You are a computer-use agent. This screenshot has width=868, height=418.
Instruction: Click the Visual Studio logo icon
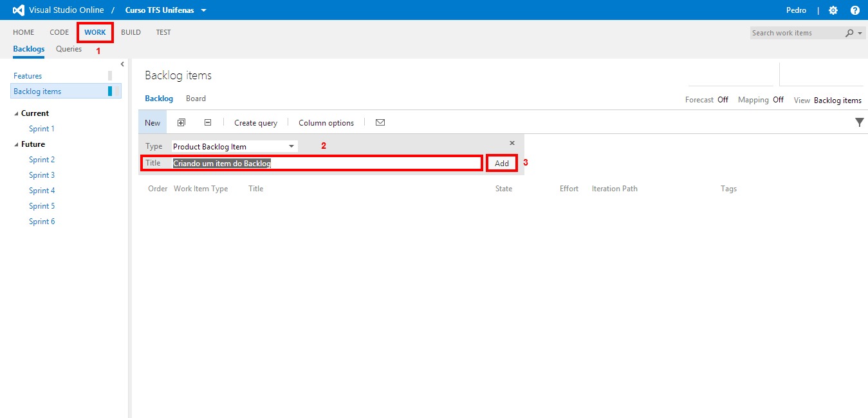point(19,10)
